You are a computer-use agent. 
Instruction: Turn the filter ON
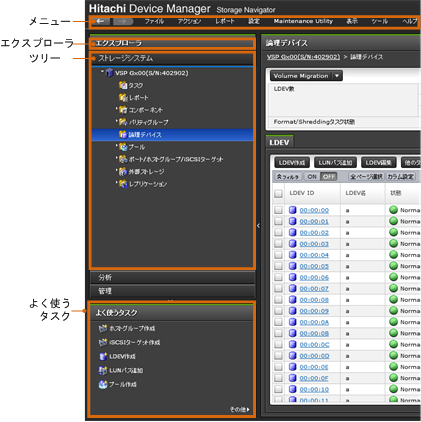coord(312,177)
